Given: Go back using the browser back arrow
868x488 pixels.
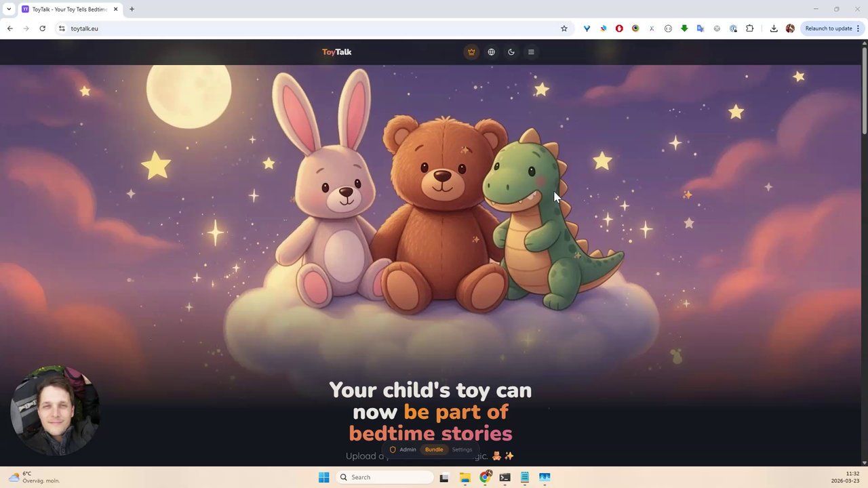Looking at the screenshot, I should 9,28.
